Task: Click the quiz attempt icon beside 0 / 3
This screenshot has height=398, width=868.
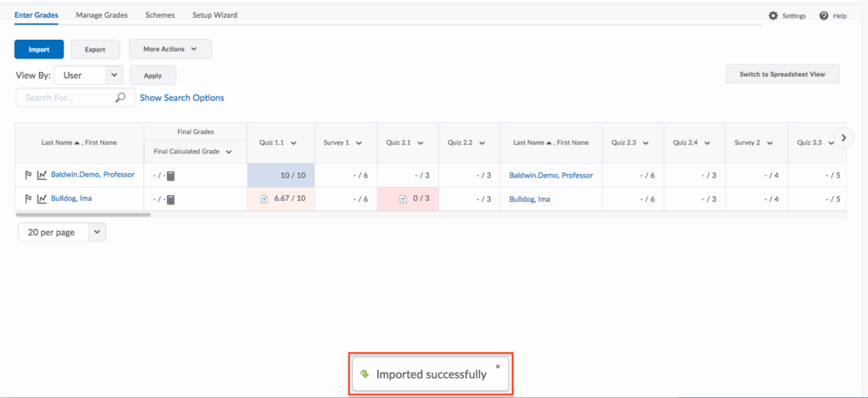Action: [x=403, y=199]
